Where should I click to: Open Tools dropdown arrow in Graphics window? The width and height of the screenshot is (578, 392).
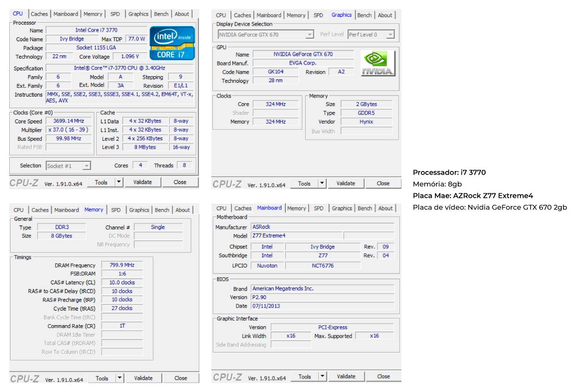(x=322, y=183)
